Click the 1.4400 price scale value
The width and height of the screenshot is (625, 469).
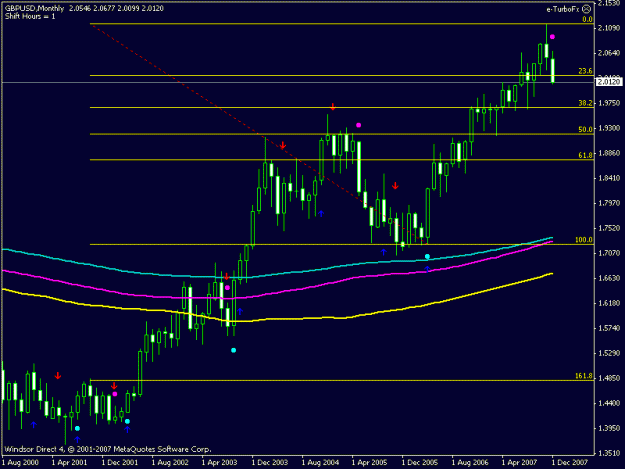click(x=609, y=403)
